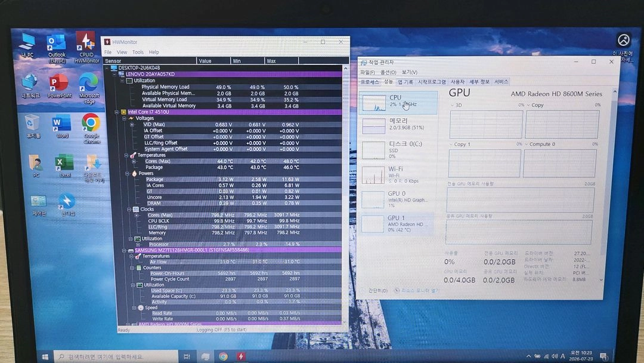
Task: Click the taskbar clock showing 10:23
Action: point(581,356)
